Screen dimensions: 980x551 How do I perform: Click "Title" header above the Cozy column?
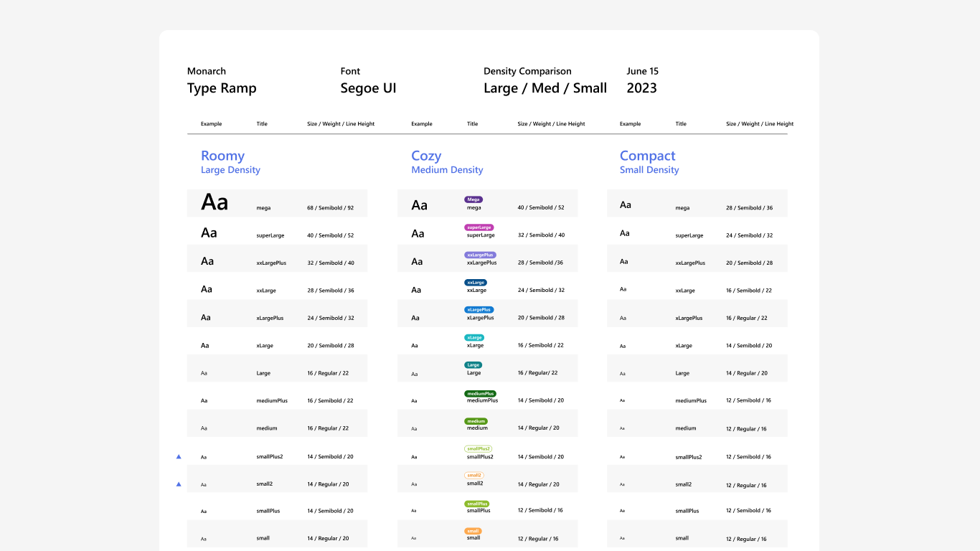pos(472,124)
